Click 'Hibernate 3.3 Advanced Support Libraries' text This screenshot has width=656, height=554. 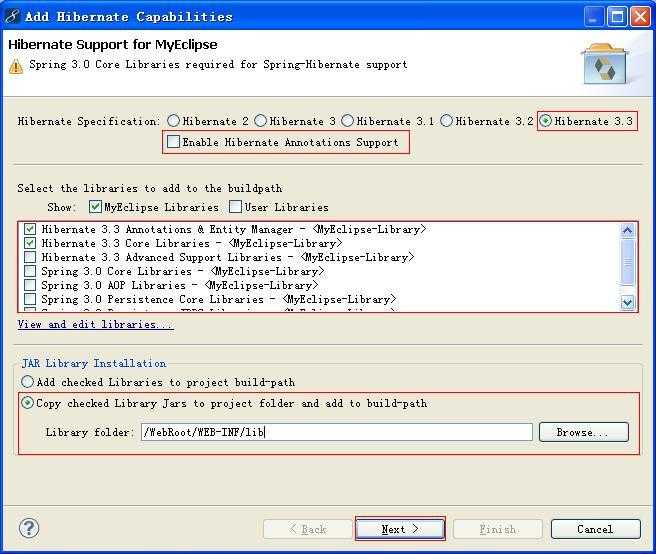(228, 257)
